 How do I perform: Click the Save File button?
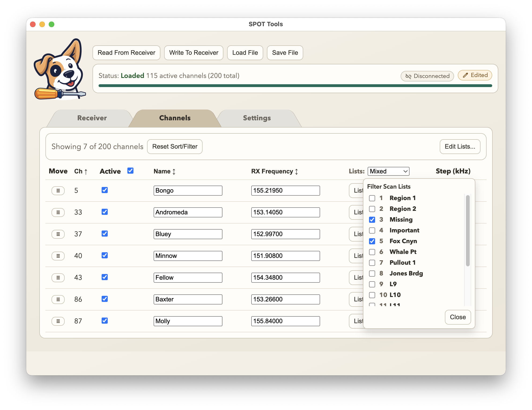pyautogui.click(x=285, y=53)
